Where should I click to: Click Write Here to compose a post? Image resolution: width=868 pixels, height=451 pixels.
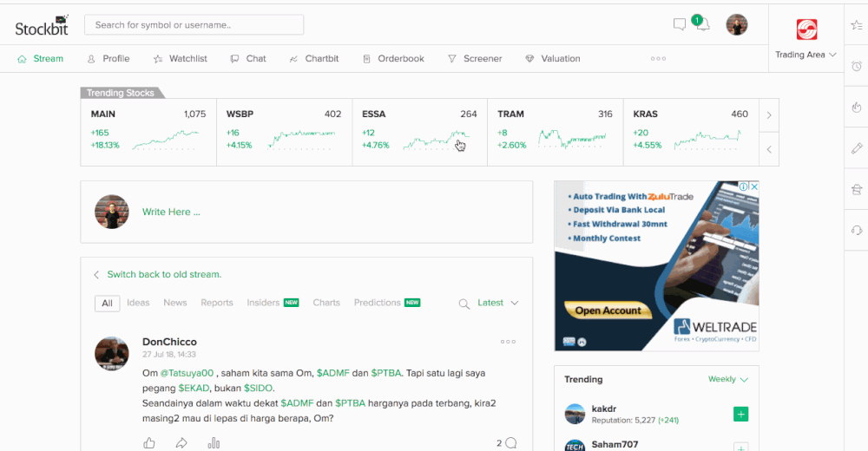click(171, 212)
